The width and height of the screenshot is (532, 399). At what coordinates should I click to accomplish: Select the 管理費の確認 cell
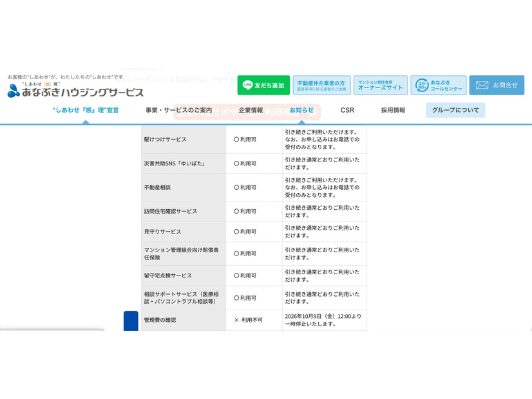(184, 320)
